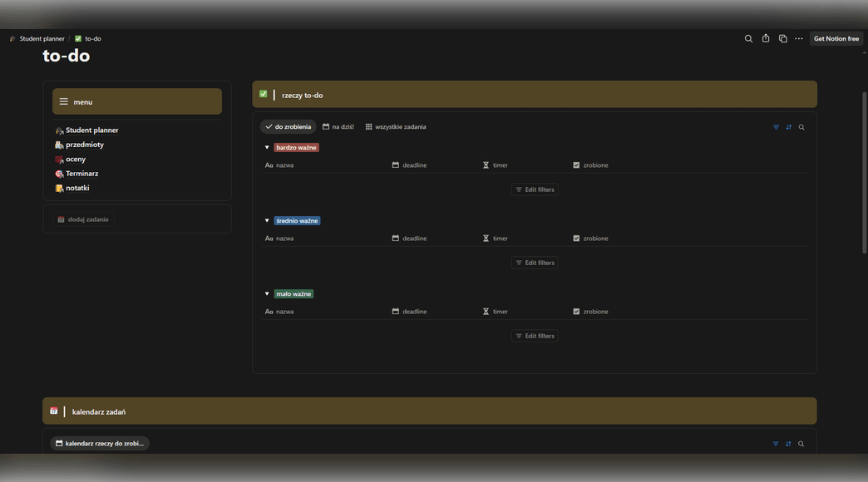
Task: Click the page vertical scrollbar
Action: pyautogui.click(x=864, y=171)
